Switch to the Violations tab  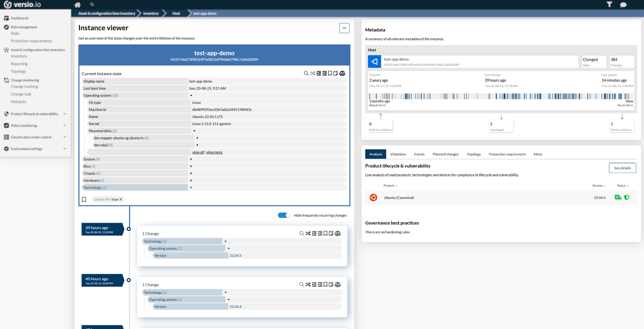coord(398,154)
